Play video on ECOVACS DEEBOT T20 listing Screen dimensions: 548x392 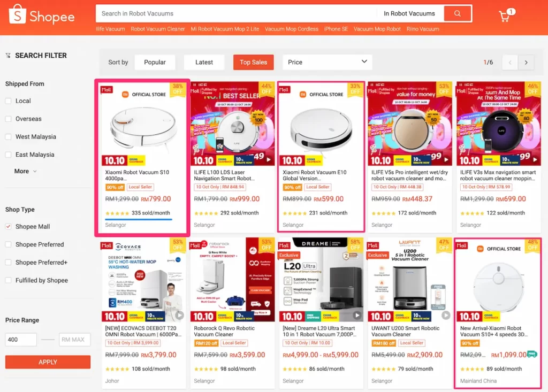pos(180,315)
